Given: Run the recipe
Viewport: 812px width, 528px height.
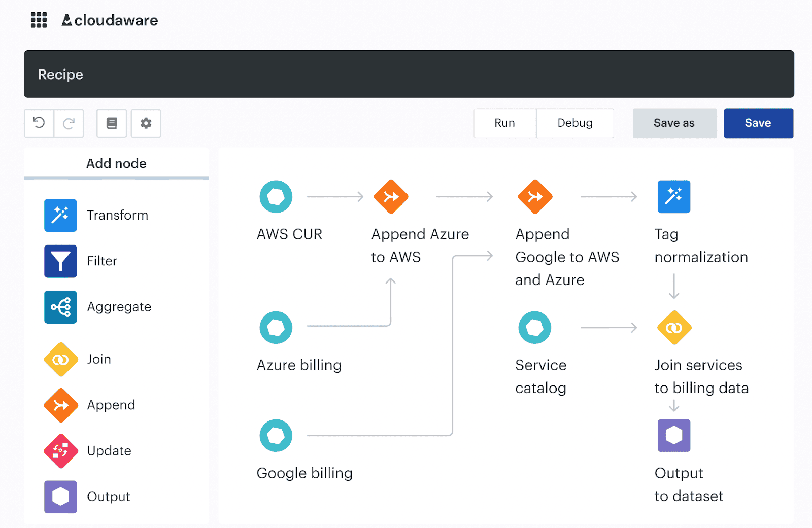Looking at the screenshot, I should [505, 123].
